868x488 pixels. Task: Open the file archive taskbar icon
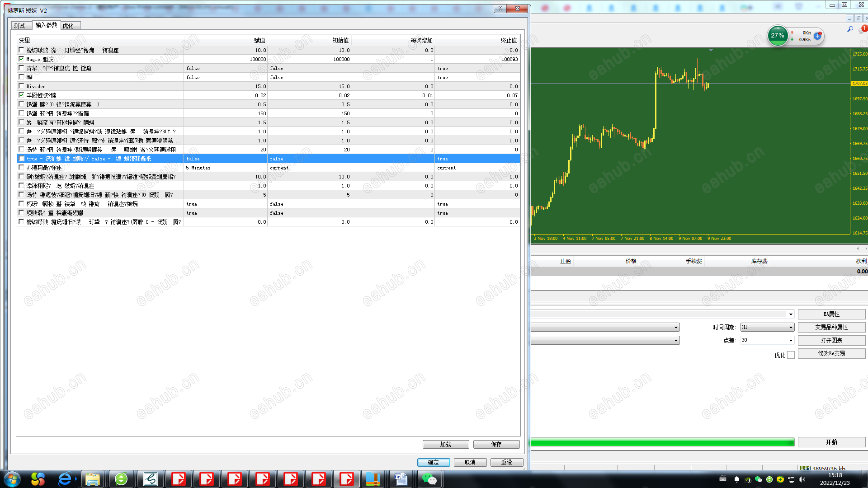373,479
